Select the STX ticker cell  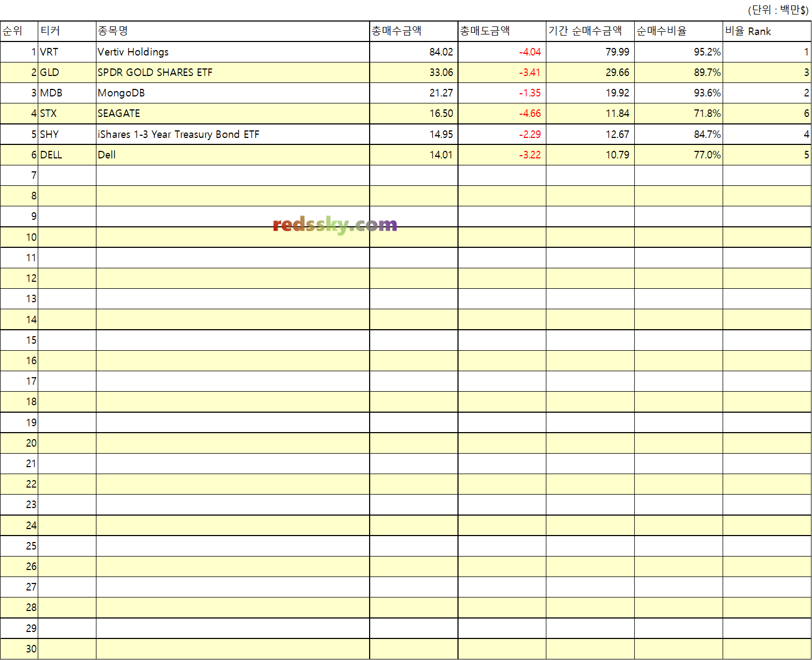click(67, 114)
